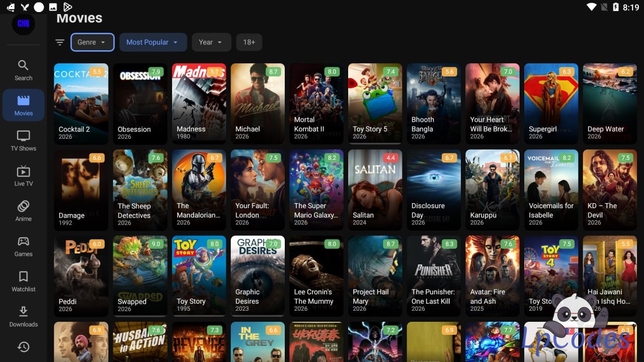This screenshot has height=362, width=644.
Task: Open Your Heart Will Be Brok... card
Action: (x=493, y=104)
